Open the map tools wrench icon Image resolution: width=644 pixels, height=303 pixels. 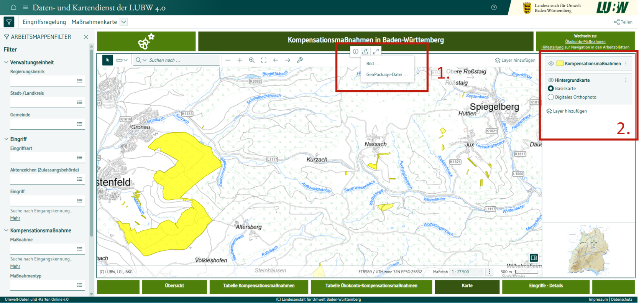tap(300, 60)
